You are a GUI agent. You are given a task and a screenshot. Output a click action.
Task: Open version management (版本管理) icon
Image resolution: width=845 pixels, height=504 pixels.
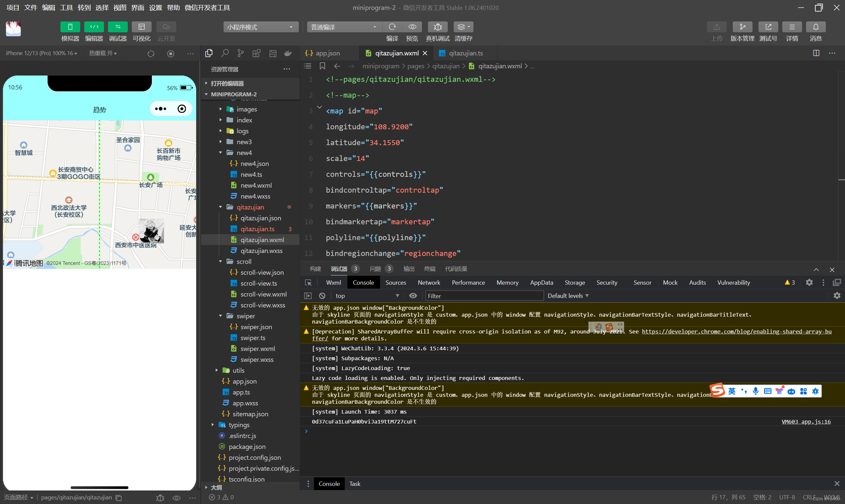pos(742,27)
